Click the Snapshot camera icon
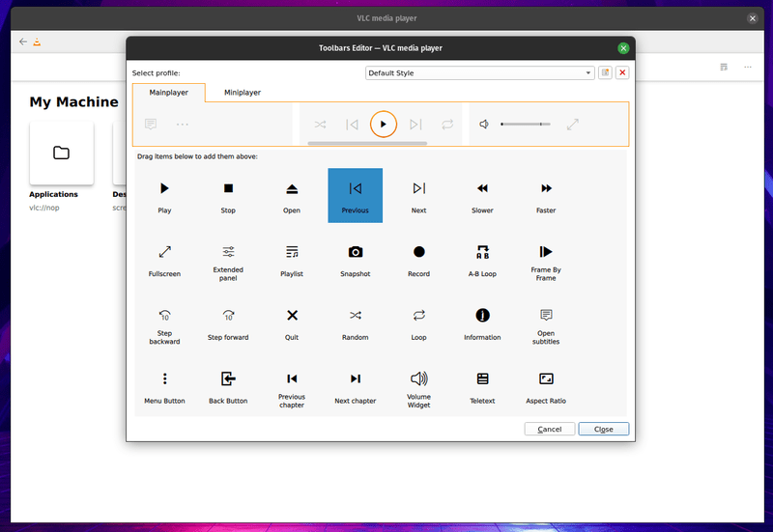Image resolution: width=773 pixels, height=532 pixels. coord(355,252)
